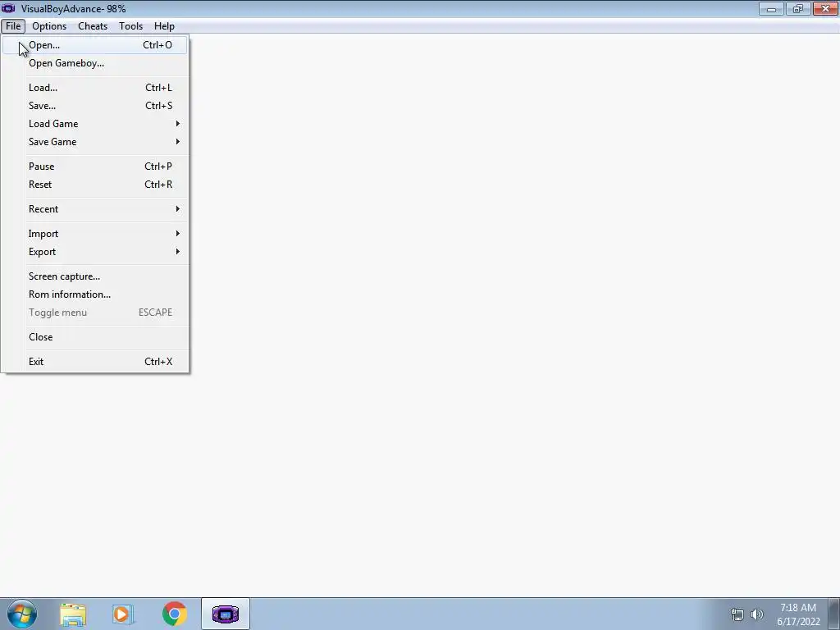Click the network tray icon
Image resolution: width=840 pixels, height=630 pixels.
[737, 614]
